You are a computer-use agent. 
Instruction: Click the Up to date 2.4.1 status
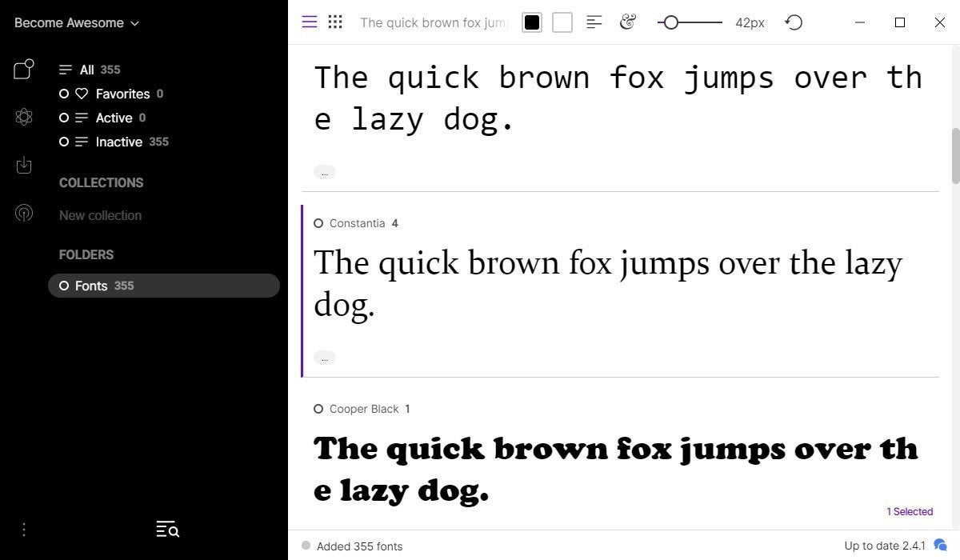coord(885,546)
